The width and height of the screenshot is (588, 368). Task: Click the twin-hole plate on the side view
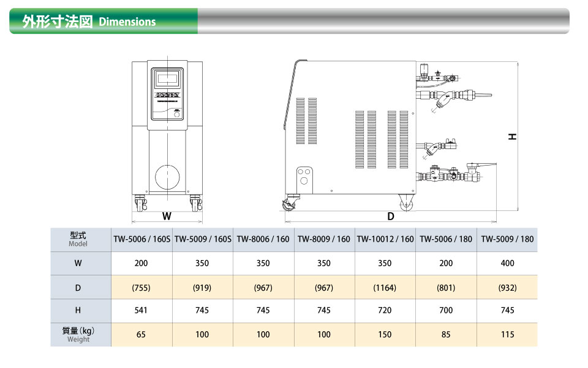pos(303,177)
